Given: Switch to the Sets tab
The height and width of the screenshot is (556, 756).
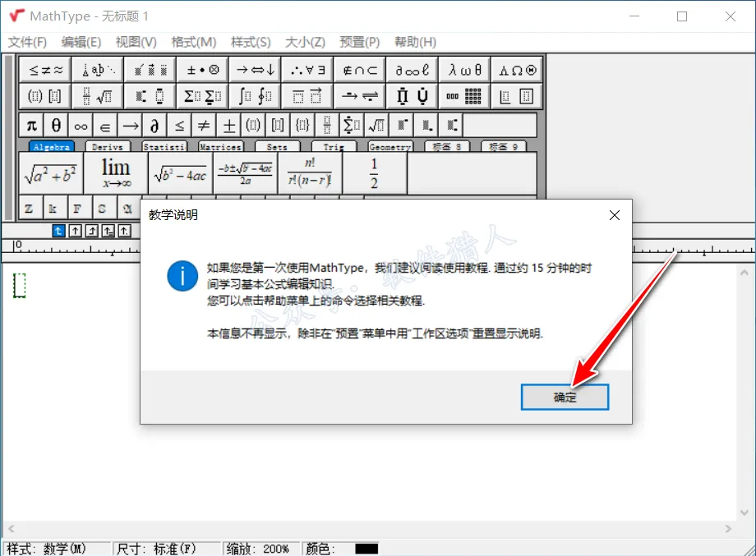Looking at the screenshot, I should (x=277, y=146).
